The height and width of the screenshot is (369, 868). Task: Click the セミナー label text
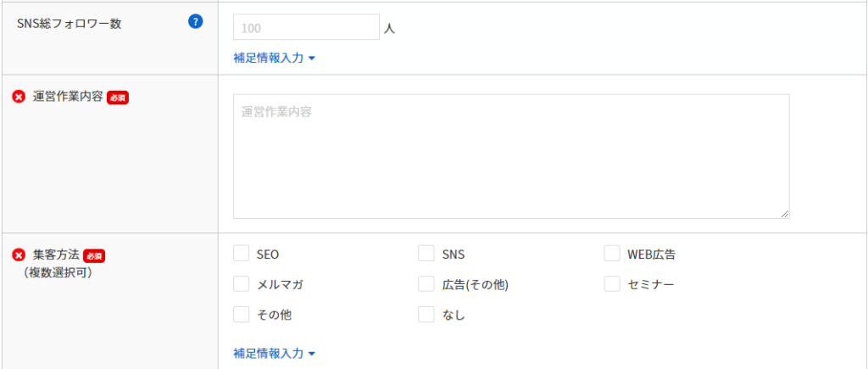[650, 285]
